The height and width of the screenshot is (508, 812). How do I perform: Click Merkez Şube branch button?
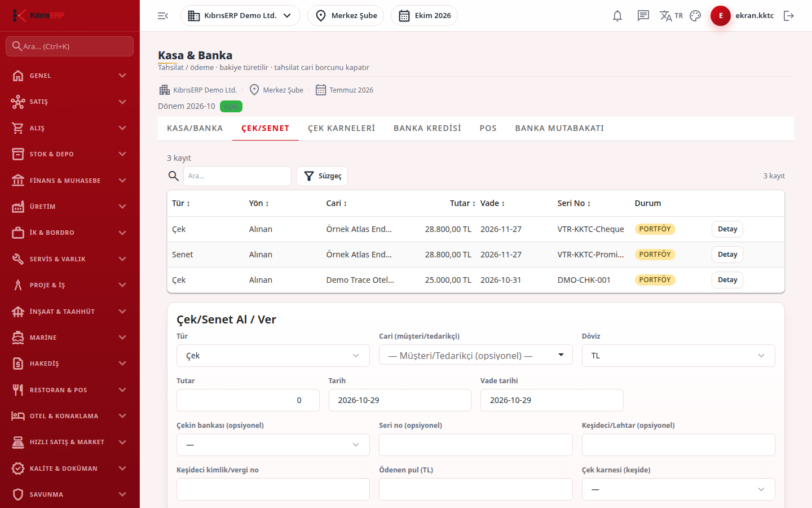346,16
